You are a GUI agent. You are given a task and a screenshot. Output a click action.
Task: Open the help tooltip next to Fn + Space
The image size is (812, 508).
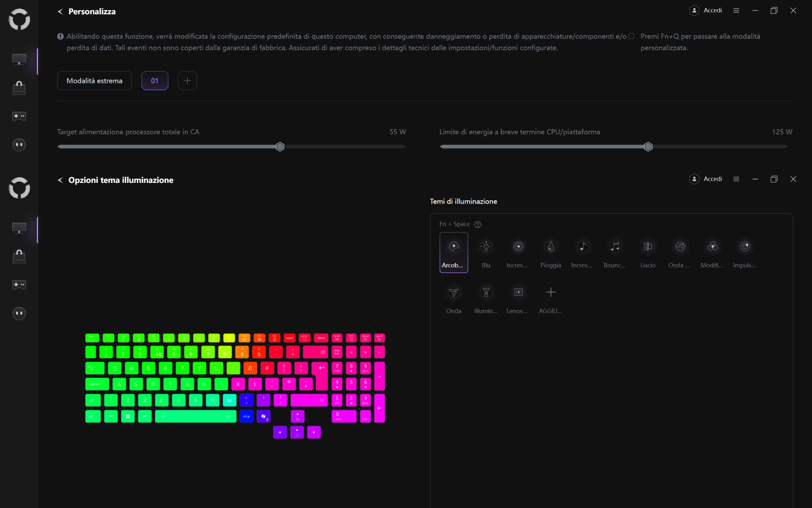[478, 224]
